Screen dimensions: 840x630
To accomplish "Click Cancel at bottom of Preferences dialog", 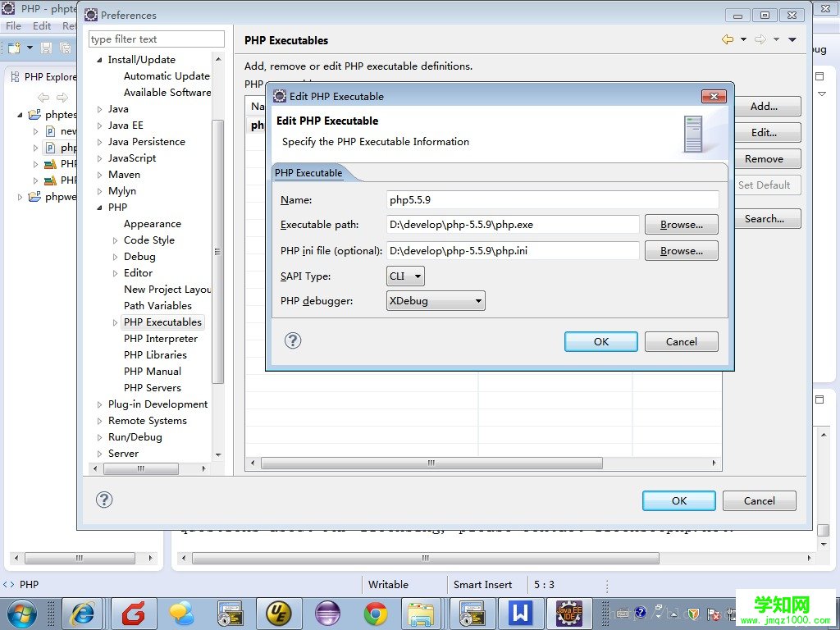I will point(759,501).
